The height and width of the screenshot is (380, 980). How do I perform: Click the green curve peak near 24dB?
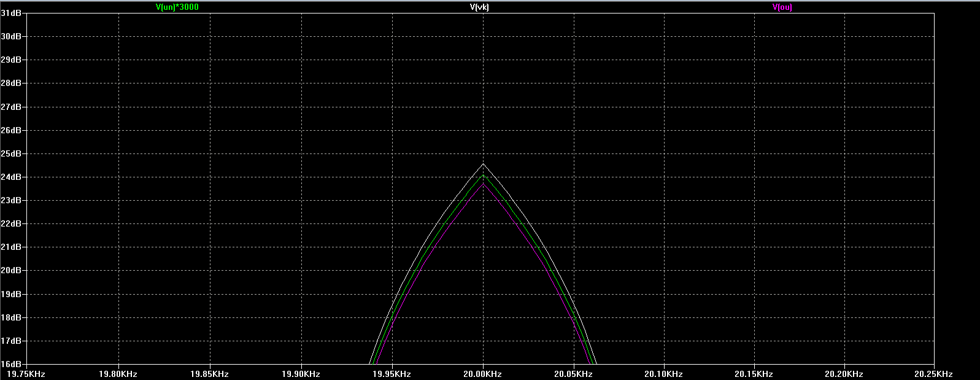[x=484, y=176]
